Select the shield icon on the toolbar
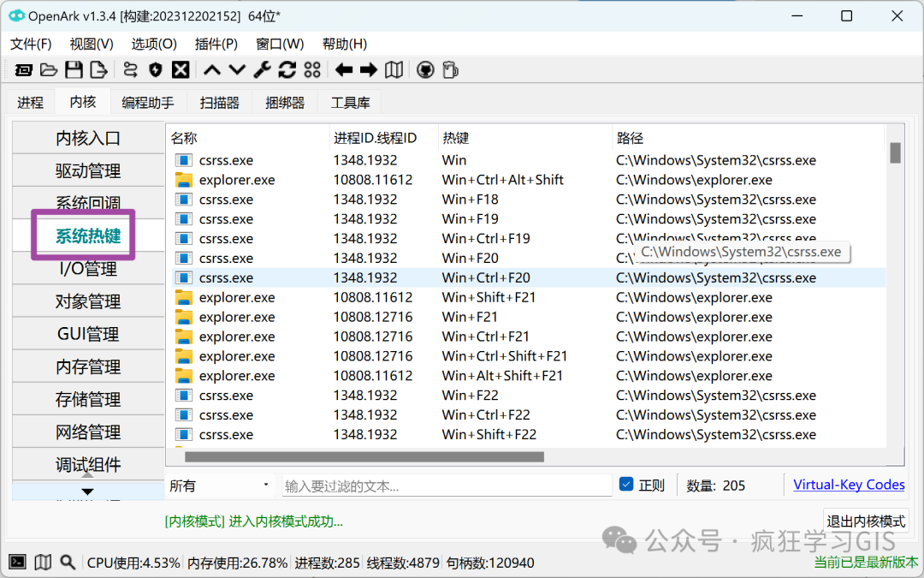The image size is (924, 578). [x=155, y=69]
